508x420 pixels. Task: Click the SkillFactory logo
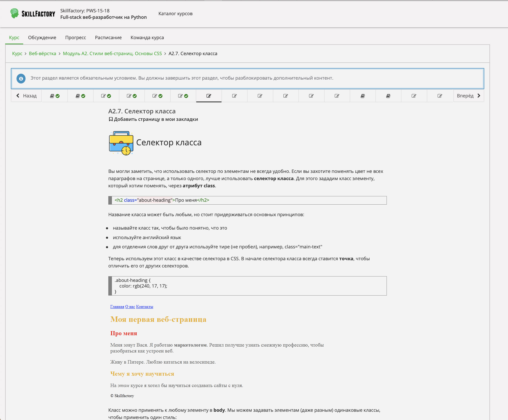point(32,14)
